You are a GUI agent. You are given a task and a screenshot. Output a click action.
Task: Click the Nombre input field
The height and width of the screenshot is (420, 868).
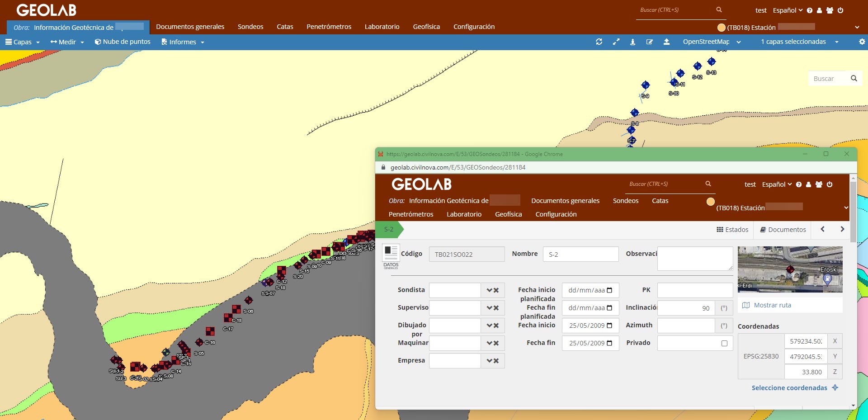tap(580, 254)
